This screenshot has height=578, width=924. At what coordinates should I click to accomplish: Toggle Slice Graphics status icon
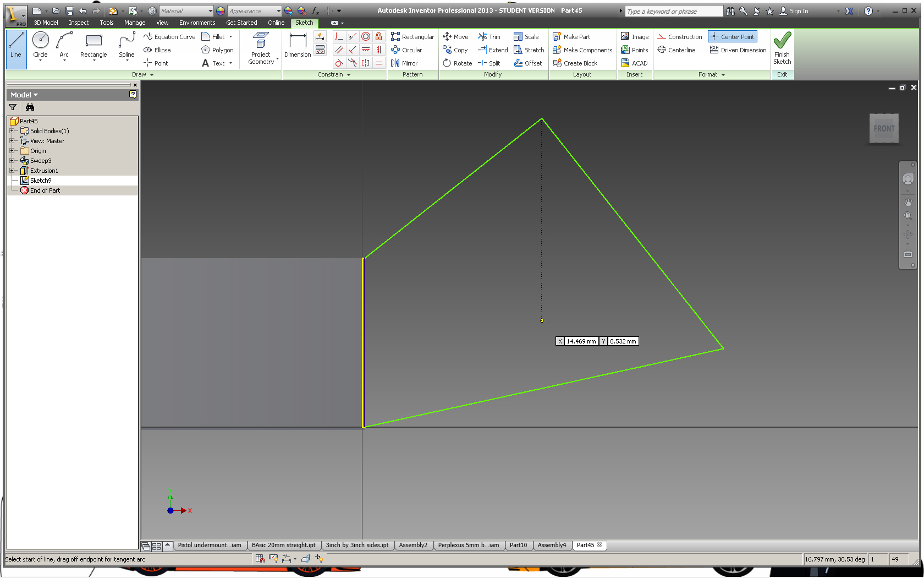306,559
